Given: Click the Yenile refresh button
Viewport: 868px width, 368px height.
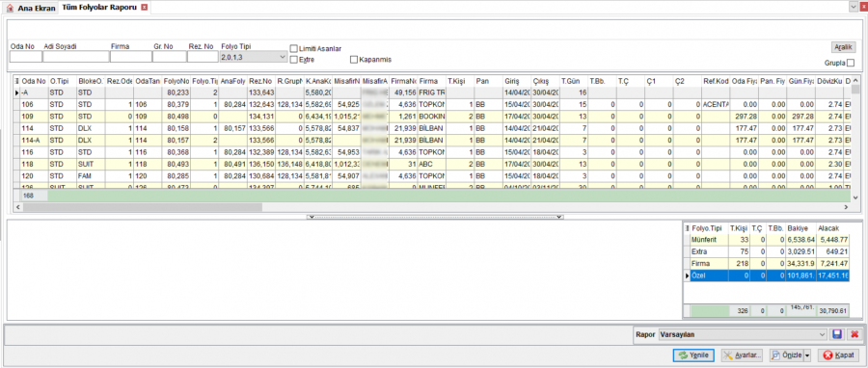Looking at the screenshot, I should coord(694,355).
